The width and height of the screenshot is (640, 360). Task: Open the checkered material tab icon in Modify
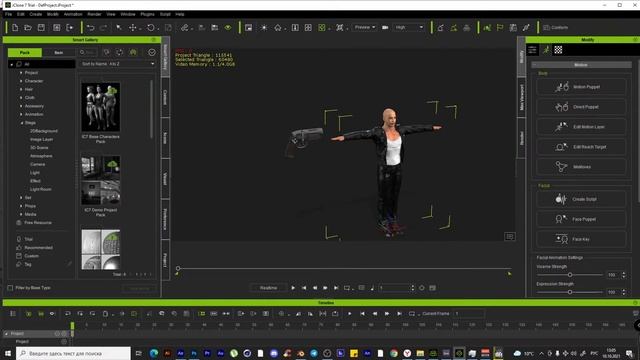click(x=558, y=50)
